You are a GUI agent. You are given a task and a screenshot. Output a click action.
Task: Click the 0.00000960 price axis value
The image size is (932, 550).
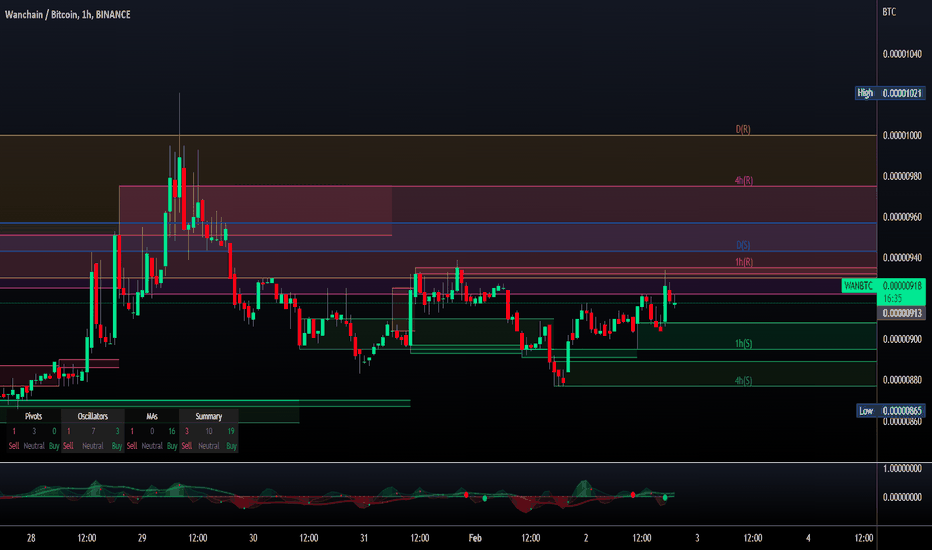902,217
